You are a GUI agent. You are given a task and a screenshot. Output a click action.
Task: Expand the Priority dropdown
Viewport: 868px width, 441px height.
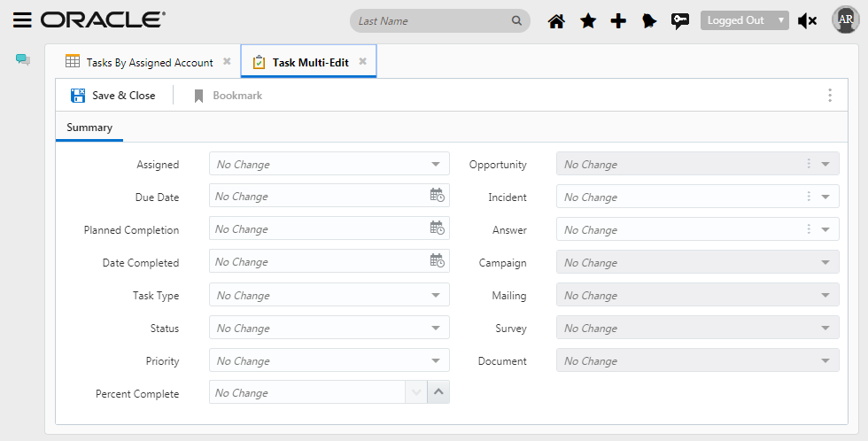[x=436, y=361]
